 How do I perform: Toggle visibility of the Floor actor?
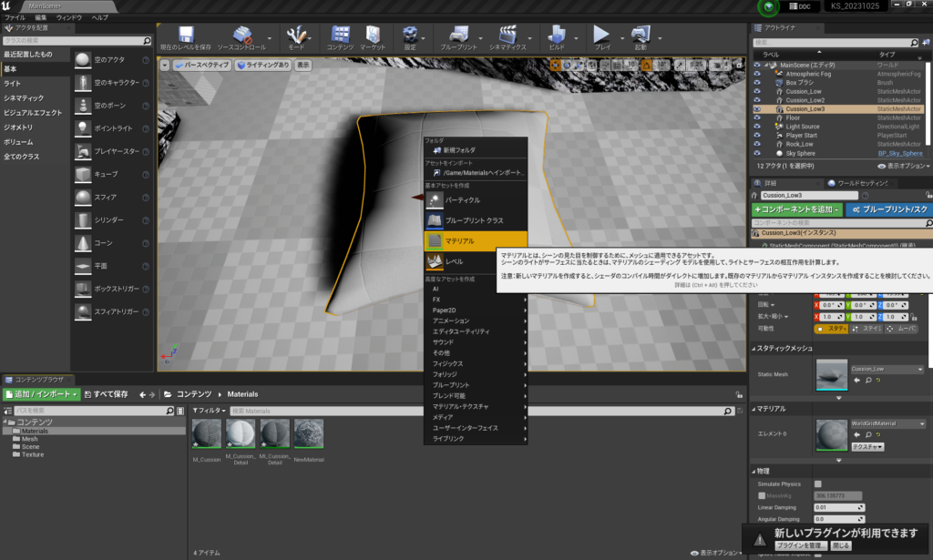tap(757, 117)
